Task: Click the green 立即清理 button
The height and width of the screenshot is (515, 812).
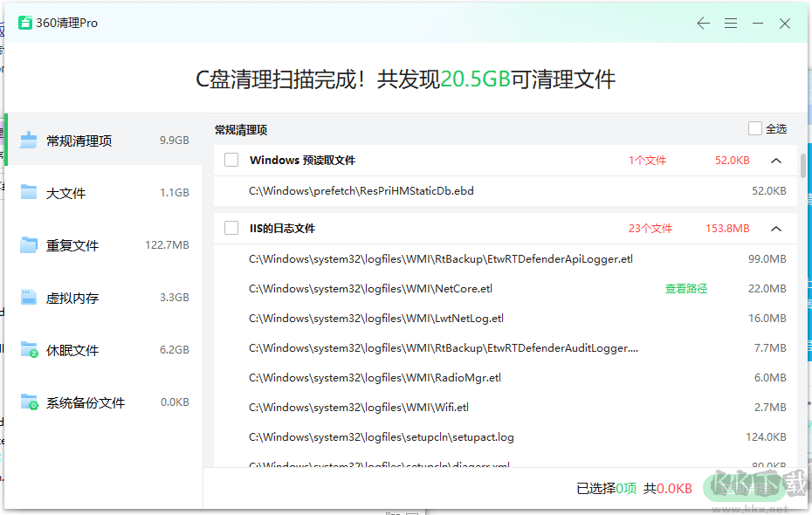Action: click(x=744, y=488)
